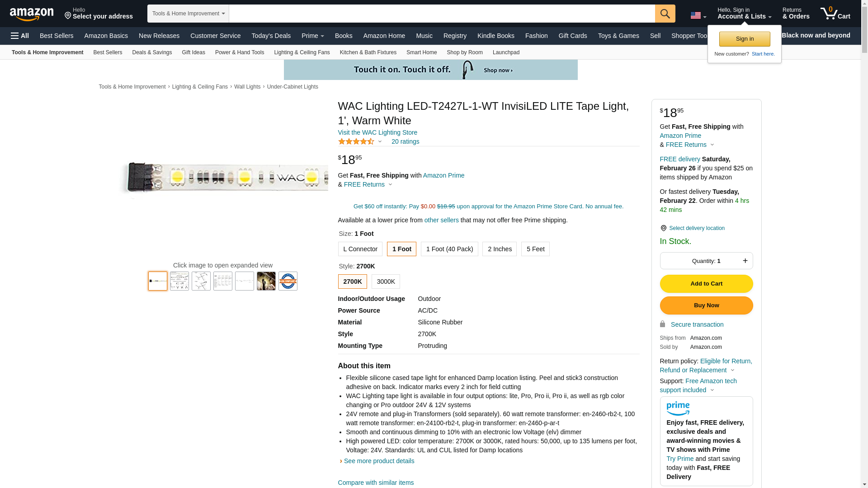Open the shopping cart icon
Image resolution: width=868 pixels, height=488 pixels.
click(x=835, y=14)
